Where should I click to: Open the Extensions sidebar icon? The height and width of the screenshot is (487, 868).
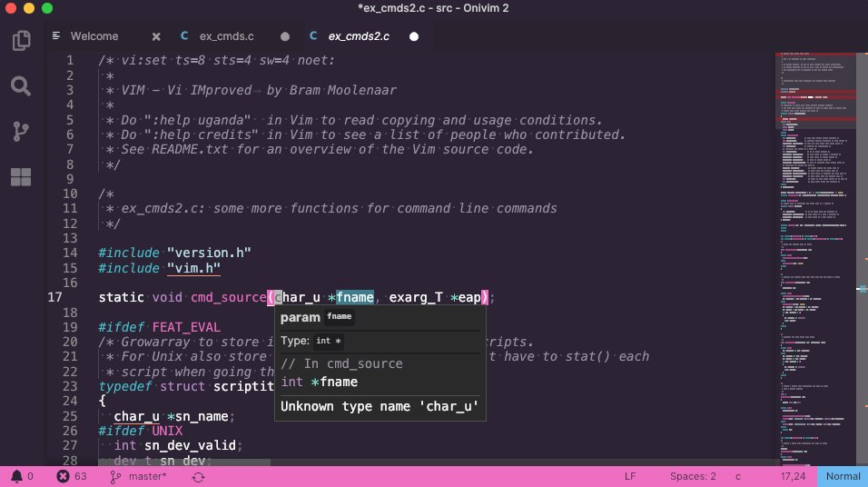(x=21, y=177)
